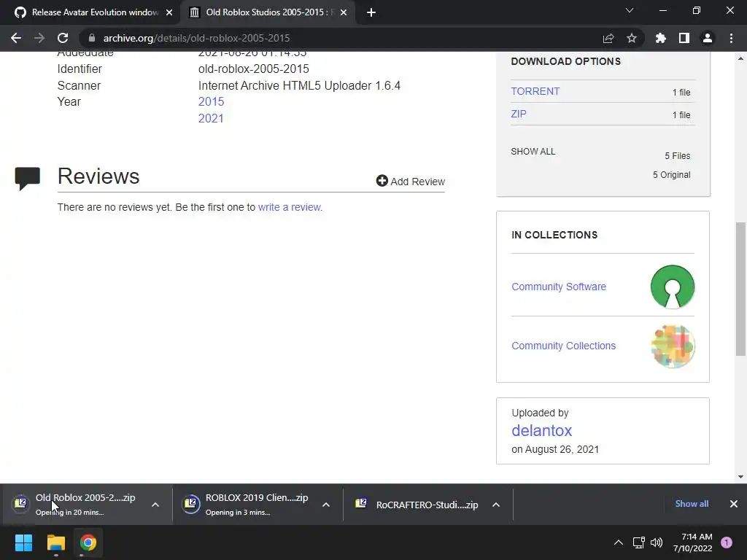Click Internet Archive HTML5 Uploader text
The image size is (747, 560).
coord(299,86)
